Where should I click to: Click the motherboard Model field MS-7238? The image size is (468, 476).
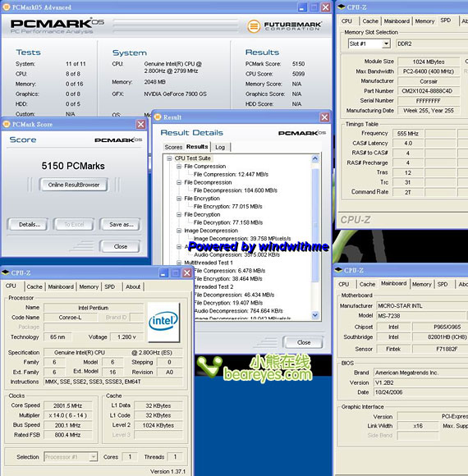[x=421, y=316]
